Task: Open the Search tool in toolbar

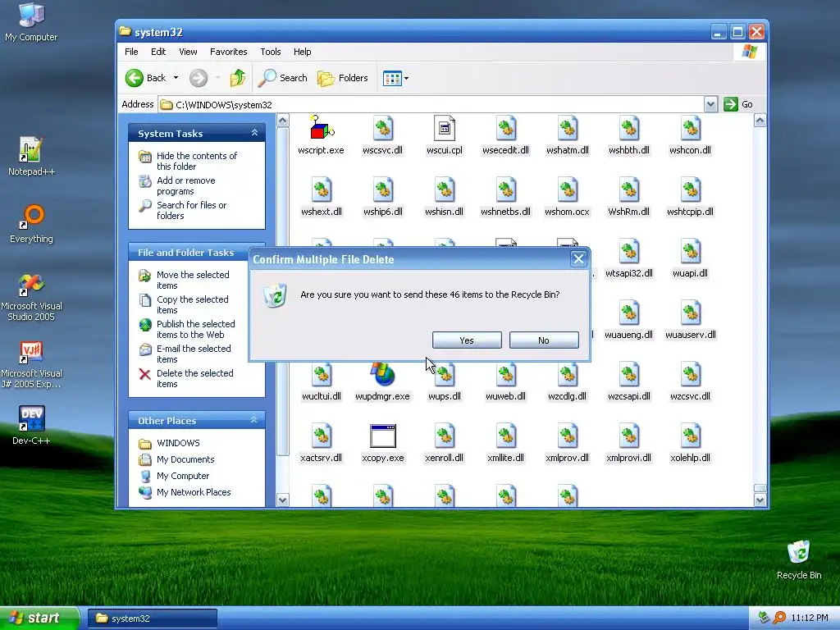Action: tap(282, 78)
